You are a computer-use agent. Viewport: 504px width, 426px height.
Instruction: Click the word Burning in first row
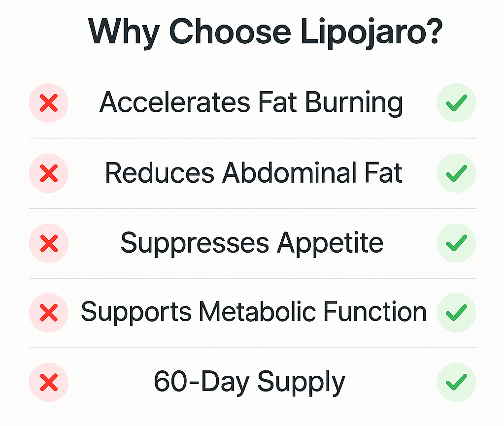point(354,103)
